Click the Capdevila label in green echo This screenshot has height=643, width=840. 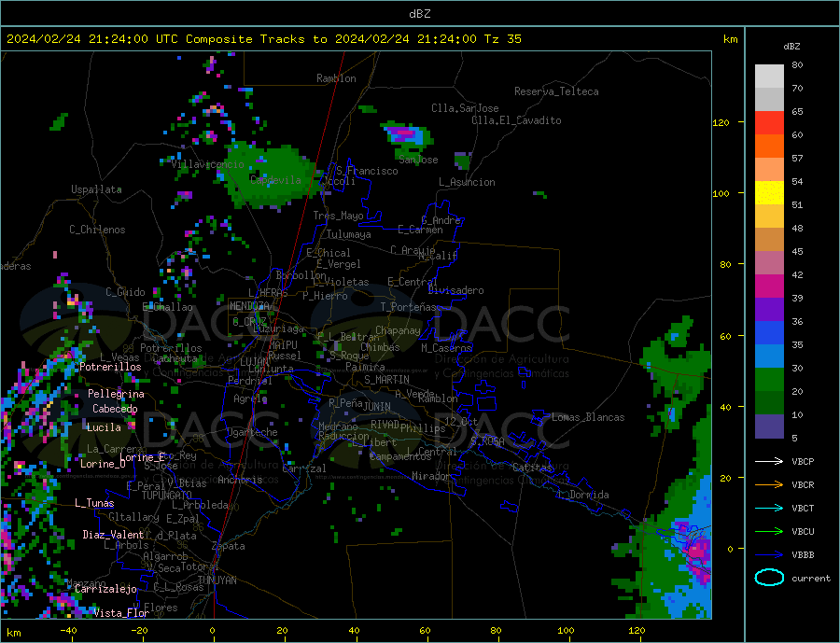275,180
